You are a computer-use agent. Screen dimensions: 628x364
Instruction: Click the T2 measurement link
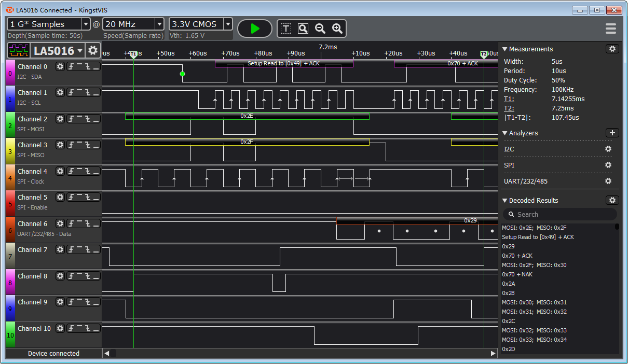pyautogui.click(x=508, y=108)
